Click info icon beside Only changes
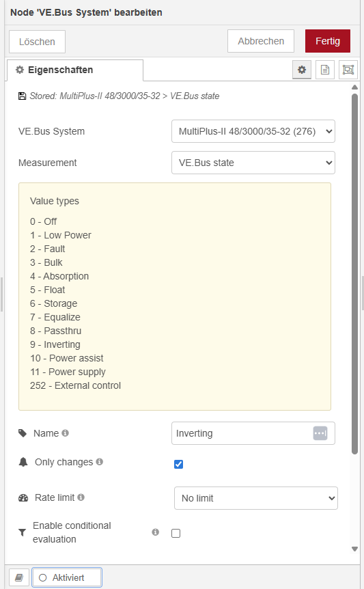This screenshot has height=589, width=364. [x=100, y=462]
